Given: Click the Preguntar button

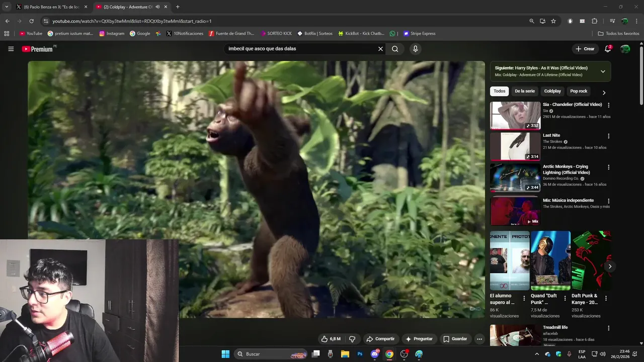Looking at the screenshot, I should click(419, 339).
